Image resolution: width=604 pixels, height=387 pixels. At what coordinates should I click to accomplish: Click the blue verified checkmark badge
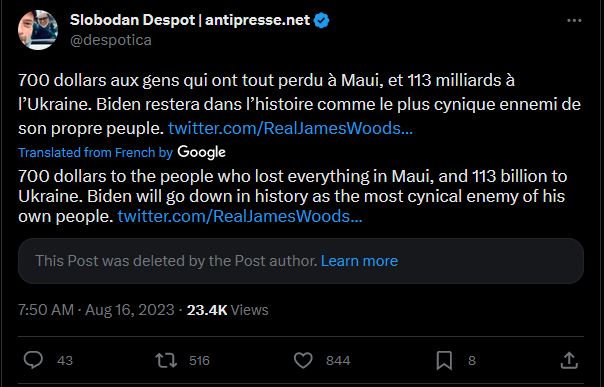[321, 20]
